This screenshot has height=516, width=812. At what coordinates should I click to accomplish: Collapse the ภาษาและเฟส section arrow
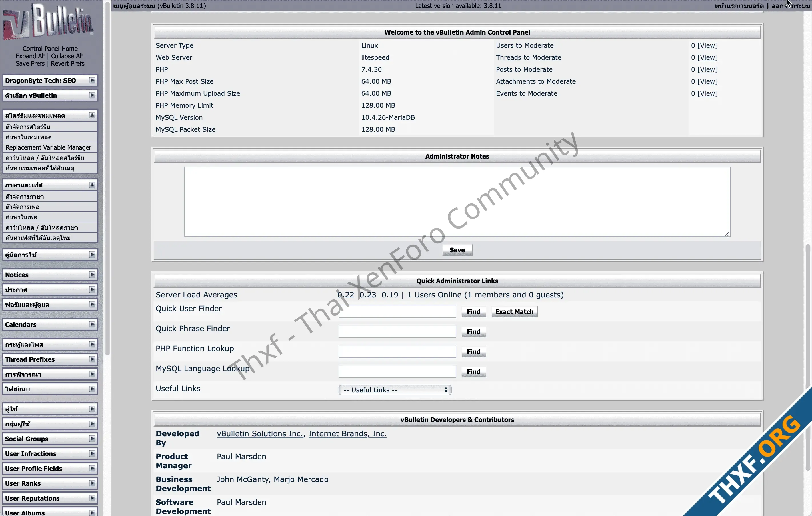coord(92,185)
